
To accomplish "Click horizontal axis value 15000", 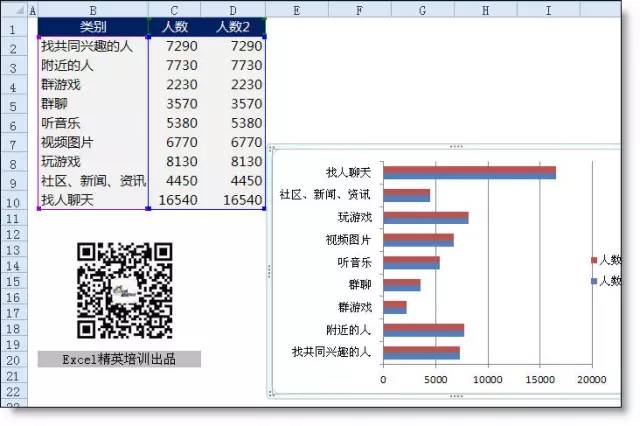I will click(540, 379).
